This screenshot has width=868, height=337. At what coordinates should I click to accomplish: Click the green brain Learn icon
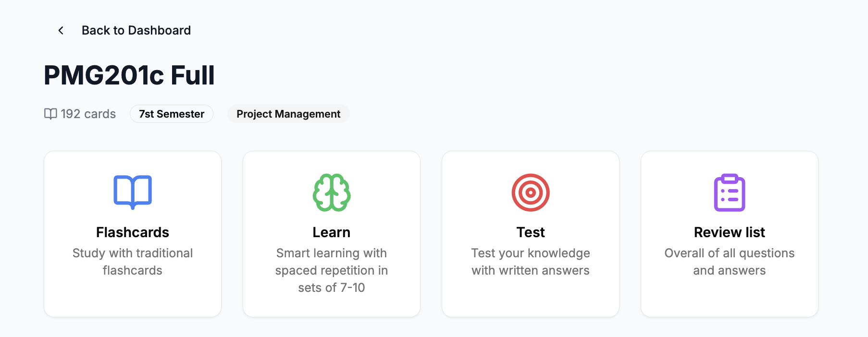(x=332, y=193)
